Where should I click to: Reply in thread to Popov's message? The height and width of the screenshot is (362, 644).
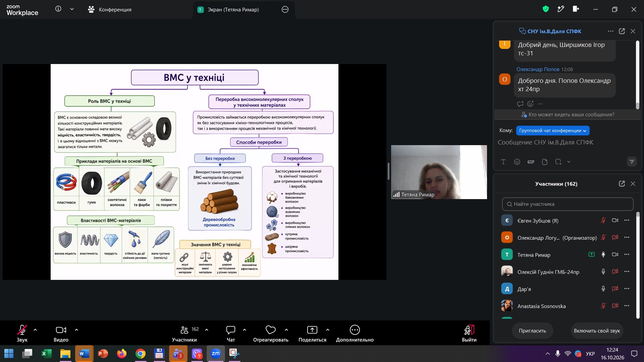tap(520, 104)
